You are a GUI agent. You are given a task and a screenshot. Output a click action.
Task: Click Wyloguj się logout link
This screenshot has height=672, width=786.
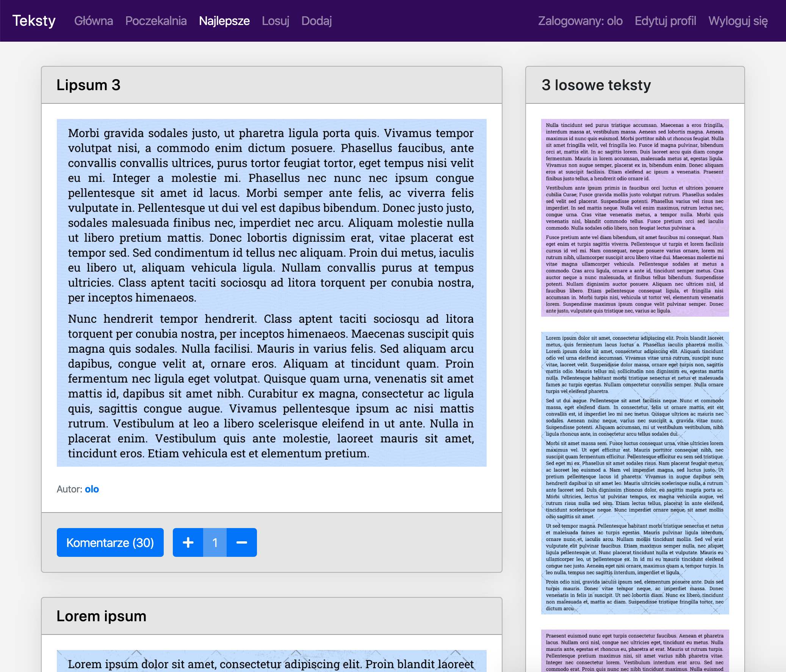738,21
